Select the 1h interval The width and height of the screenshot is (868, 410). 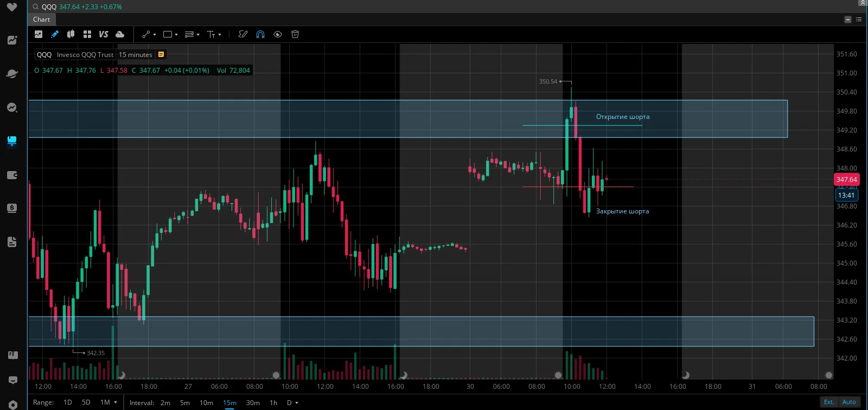(x=273, y=402)
